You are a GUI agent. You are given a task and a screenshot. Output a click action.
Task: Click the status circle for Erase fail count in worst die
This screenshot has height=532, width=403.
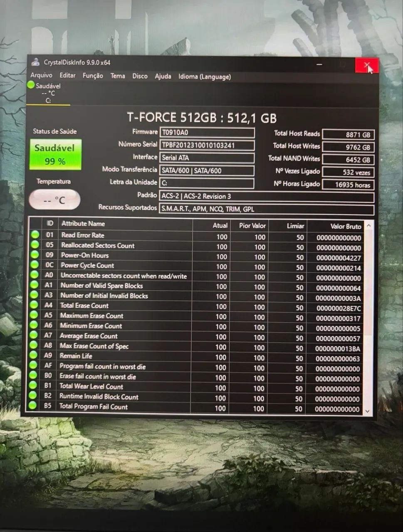pos(33,375)
